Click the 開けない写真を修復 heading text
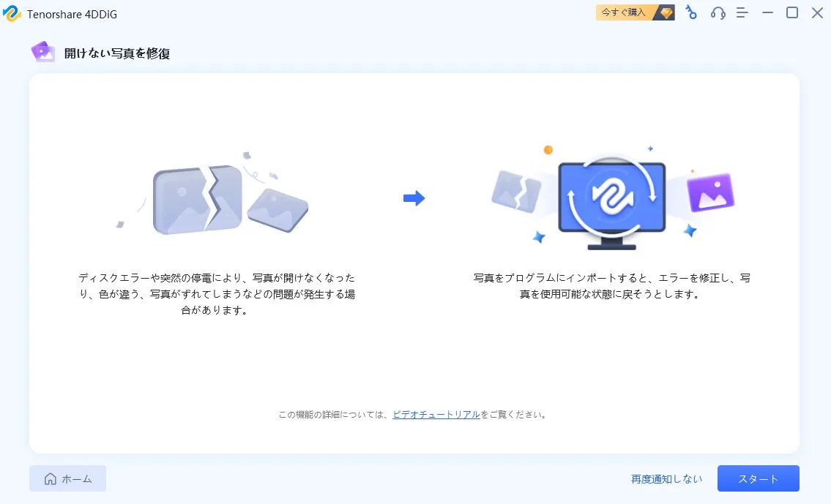831x504 pixels. (117, 53)
